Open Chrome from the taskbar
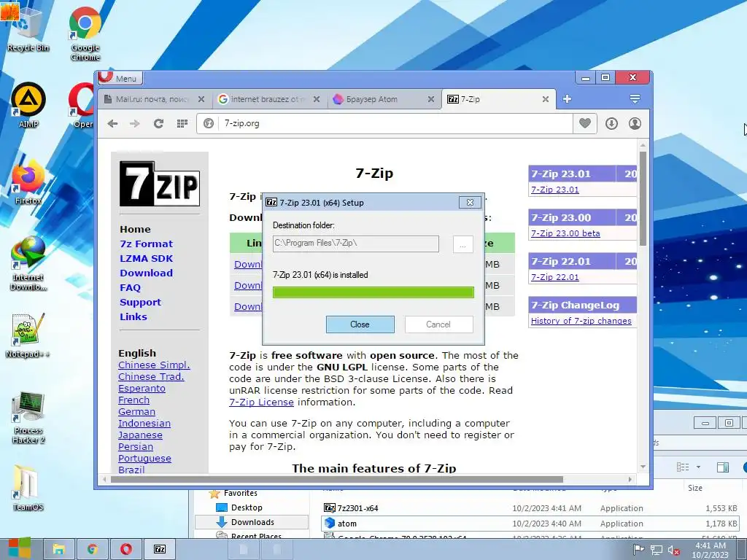747x560 pixels. 92,549
